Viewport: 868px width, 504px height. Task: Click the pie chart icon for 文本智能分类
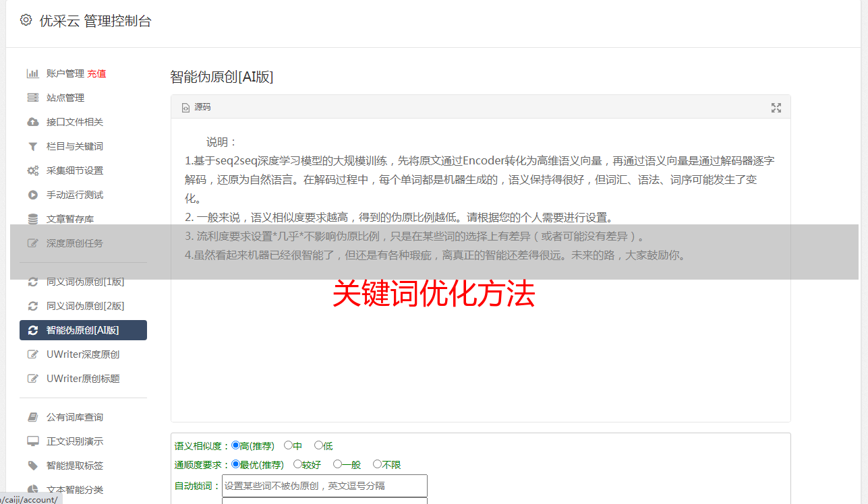32,490
